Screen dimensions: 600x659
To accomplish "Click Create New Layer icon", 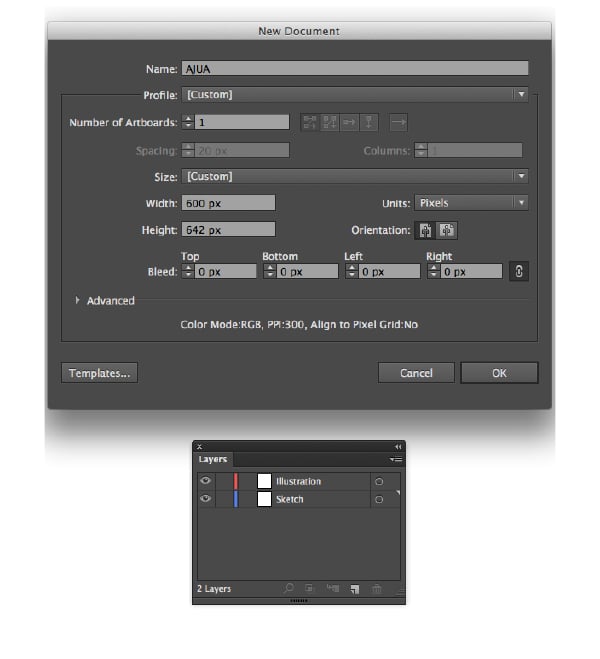I will click(354, 589).
